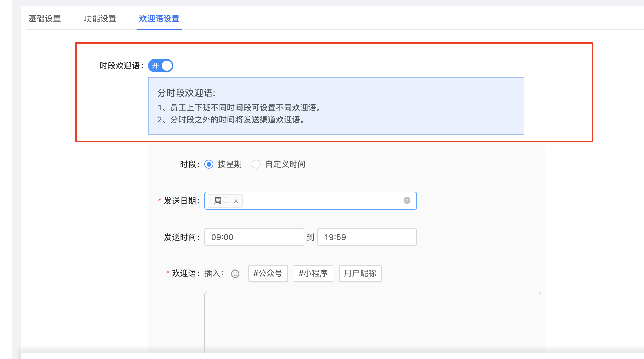
Task: Insert the #小程序 placeholder
Action: (x=313, y=273)
